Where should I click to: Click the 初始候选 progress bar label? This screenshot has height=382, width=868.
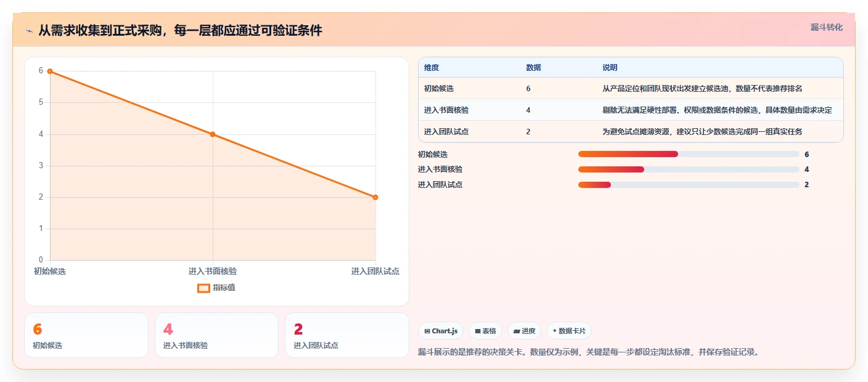coord(433,154)
